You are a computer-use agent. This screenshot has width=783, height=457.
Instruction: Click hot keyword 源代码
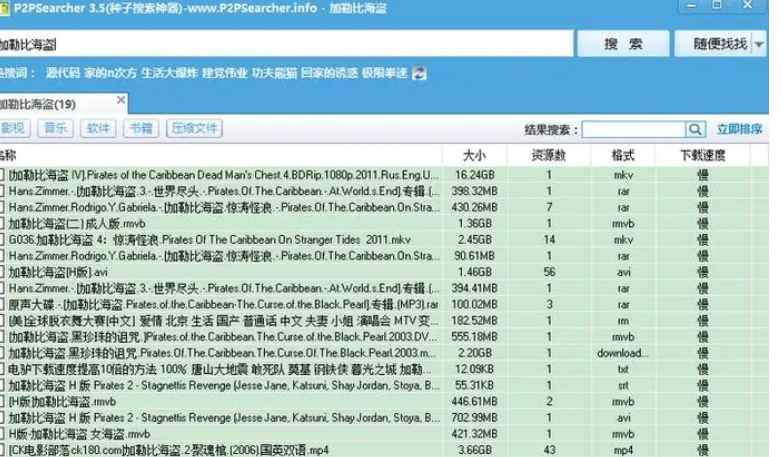(63, 73)
